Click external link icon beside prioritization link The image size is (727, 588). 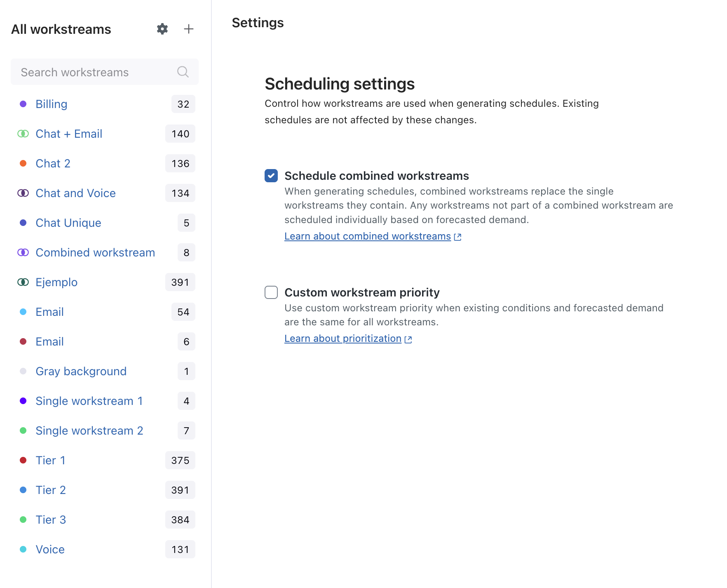[x=408, y=339]
